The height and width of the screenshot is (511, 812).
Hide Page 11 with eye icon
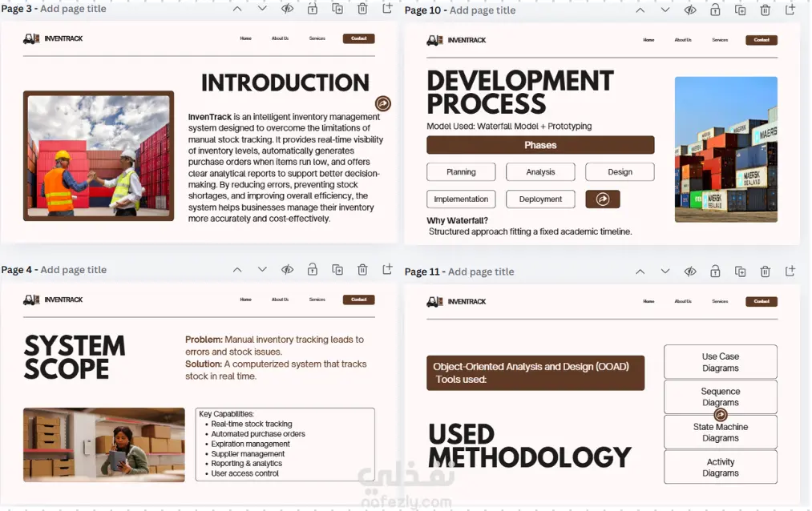click(x=690, y=272)
